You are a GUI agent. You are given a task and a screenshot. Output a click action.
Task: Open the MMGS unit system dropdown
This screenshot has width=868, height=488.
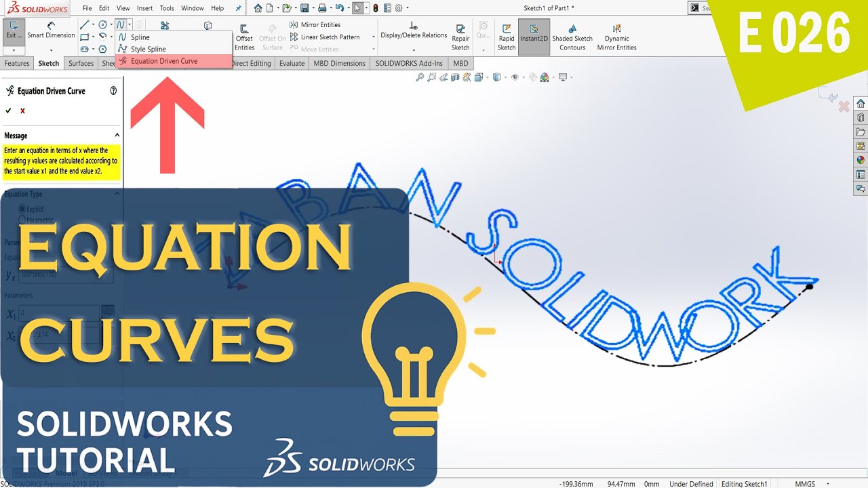pos(829,484)
